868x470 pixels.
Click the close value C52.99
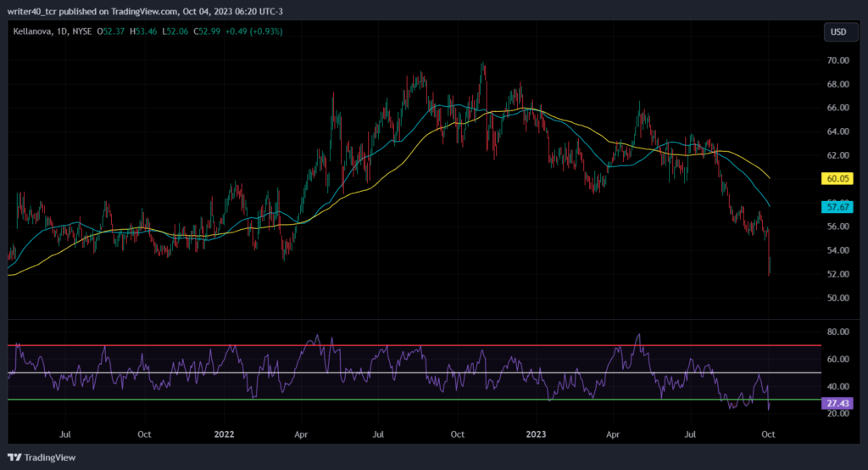coord(207,31)
